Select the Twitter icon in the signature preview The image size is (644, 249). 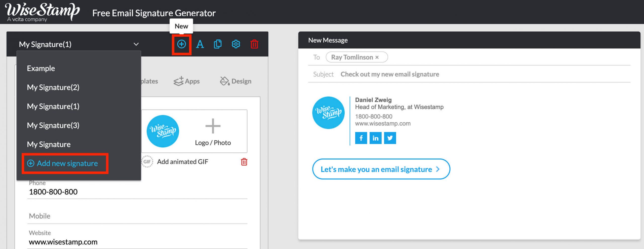(x=390, y=138)
